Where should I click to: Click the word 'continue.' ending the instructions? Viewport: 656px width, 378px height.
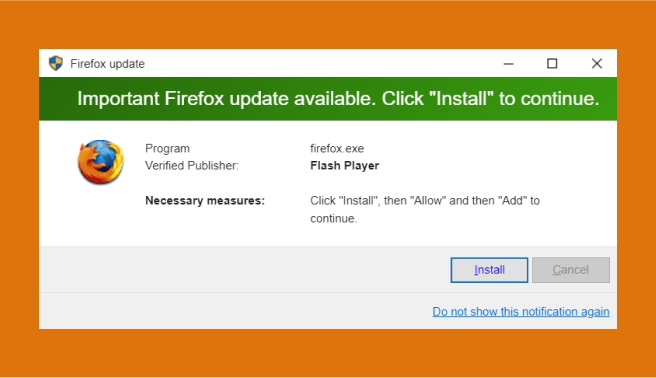coord(333,219)
